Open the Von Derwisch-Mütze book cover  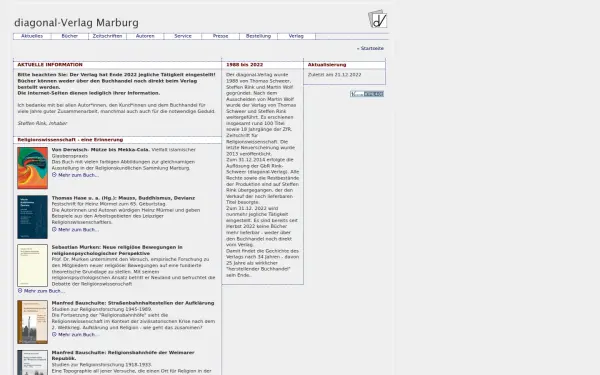33,168
